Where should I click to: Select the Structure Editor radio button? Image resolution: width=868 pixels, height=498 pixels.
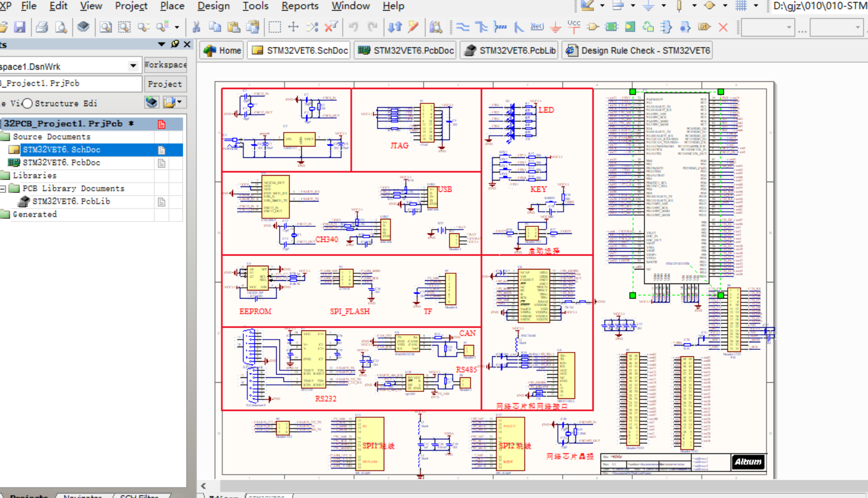coord(27,103)
